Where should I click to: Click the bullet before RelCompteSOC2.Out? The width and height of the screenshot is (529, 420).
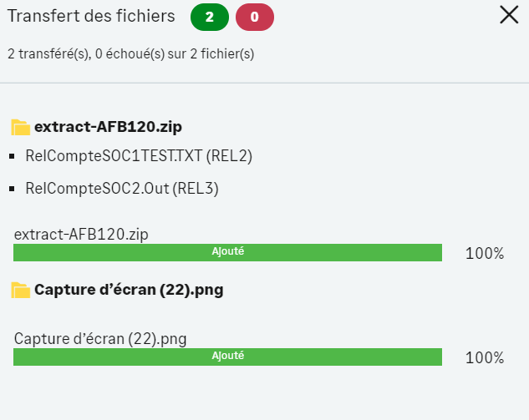(x=13, y=190)
